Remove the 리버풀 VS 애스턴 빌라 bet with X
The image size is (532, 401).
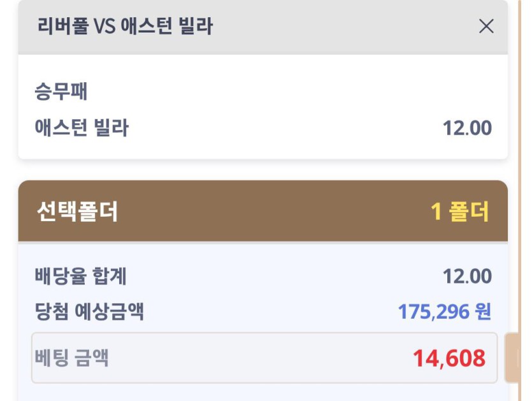(486, 26)
